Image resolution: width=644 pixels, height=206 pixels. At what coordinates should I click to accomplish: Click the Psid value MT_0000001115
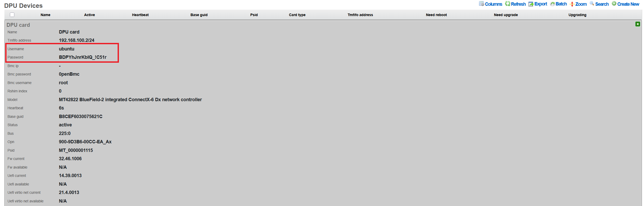pyautogui.click(x=76, y=150)
